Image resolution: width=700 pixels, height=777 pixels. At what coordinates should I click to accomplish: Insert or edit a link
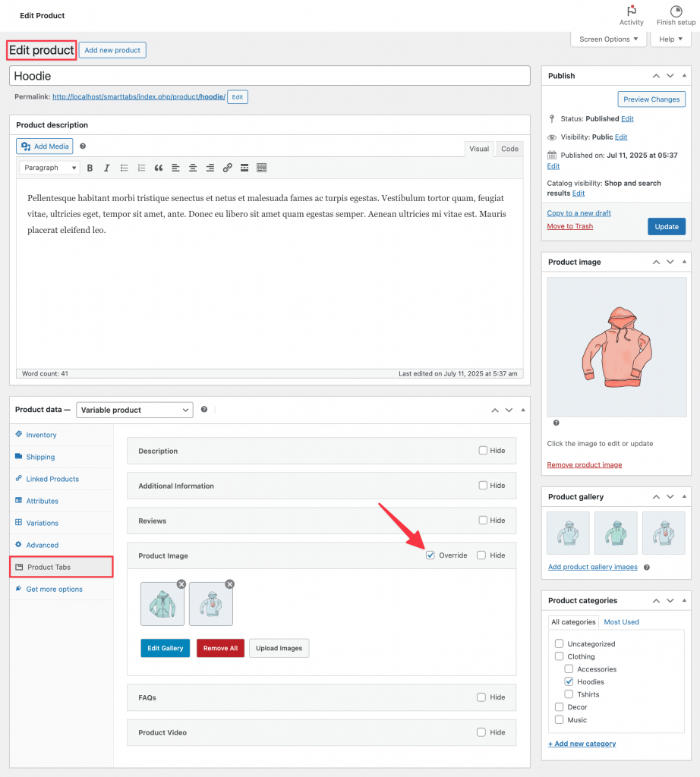(x=227, y=168)
